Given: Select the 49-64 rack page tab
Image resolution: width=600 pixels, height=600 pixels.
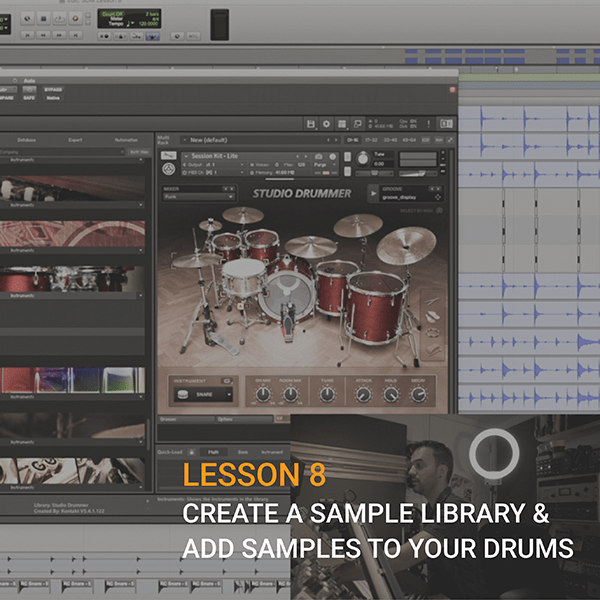Looking at the screenshot, I should click(x=409, y=140).
